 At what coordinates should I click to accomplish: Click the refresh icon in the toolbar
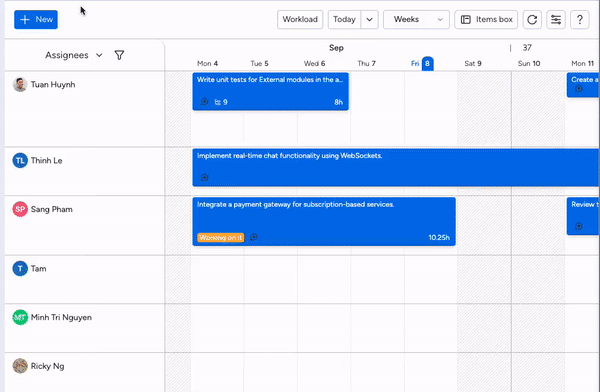(x=532, y=20)
